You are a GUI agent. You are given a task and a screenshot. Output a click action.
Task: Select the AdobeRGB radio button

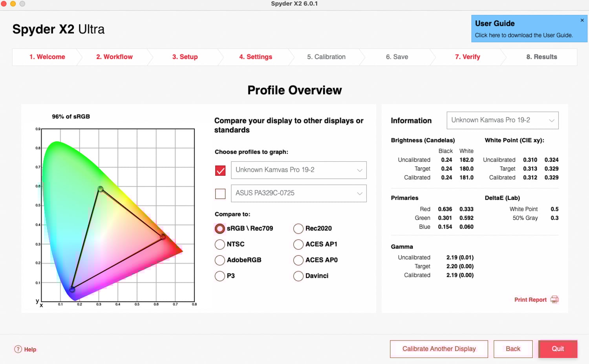click(x=220, y=260)
